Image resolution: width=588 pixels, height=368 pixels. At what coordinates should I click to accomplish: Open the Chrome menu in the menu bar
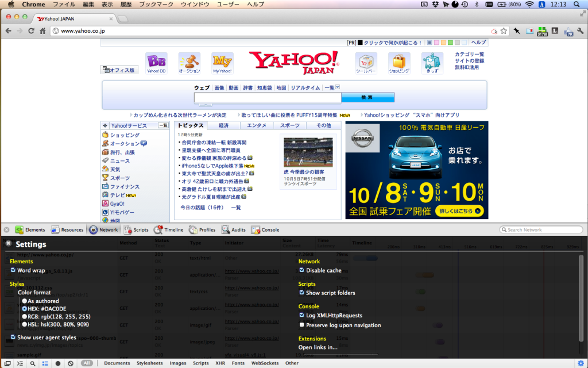[x=33, y=4]
